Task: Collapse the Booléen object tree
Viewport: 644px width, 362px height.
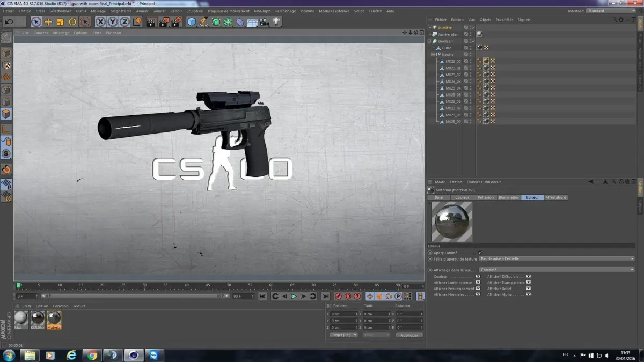Action: 429,41
